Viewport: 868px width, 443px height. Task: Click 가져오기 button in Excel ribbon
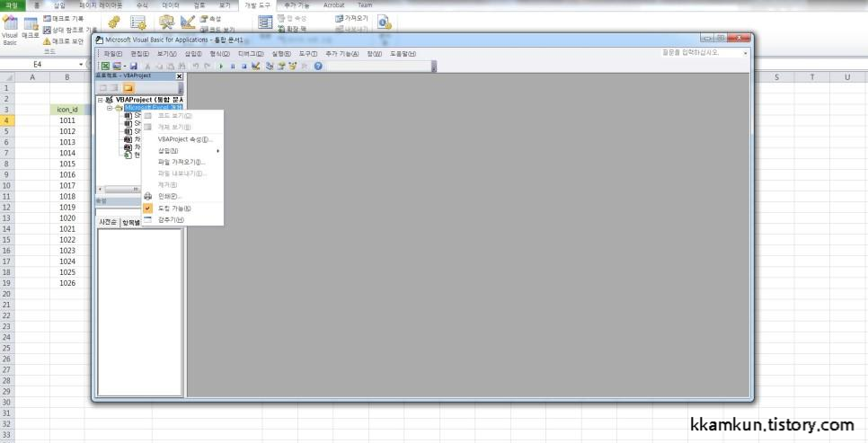(x=351, y=18)
